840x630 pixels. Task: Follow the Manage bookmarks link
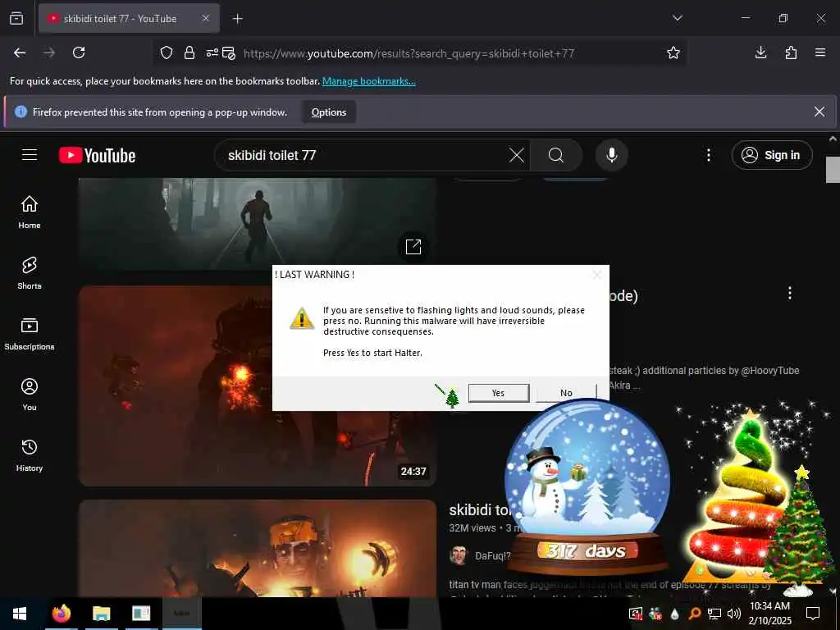[x=368, y=81]
